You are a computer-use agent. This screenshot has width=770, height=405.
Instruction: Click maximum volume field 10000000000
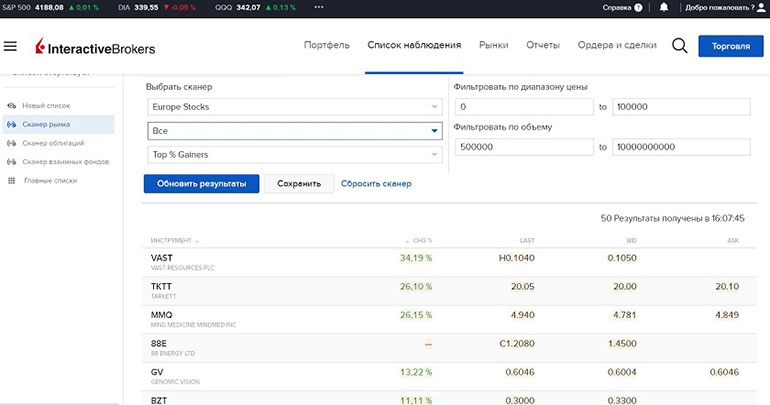tap(681, 147)
